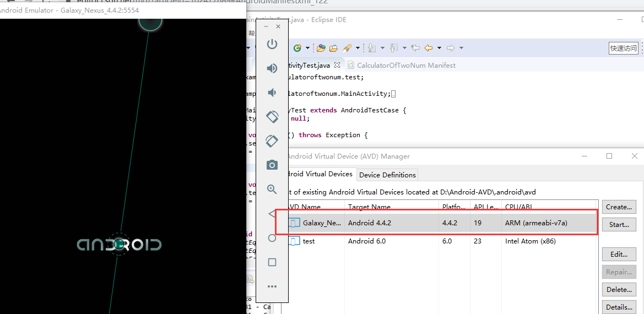Open the Forward navigation history dropdown
644x314 pixels.
[x=461, y=48]
